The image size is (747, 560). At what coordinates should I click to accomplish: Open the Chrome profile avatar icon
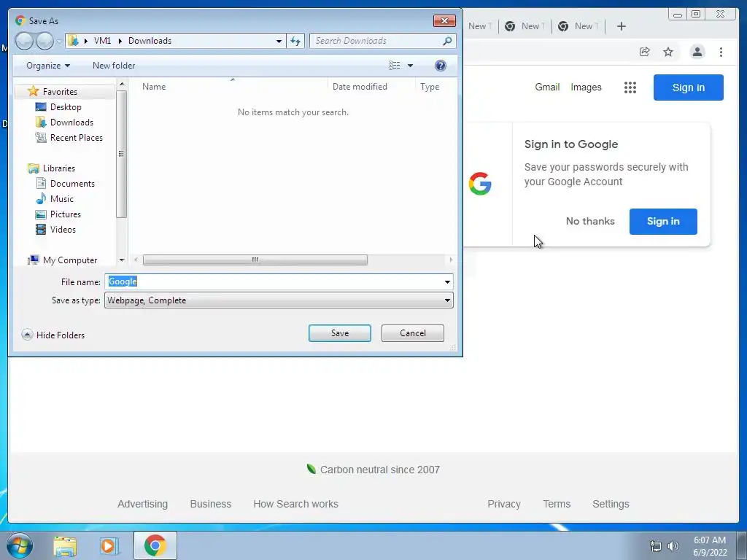pos(697,52)
